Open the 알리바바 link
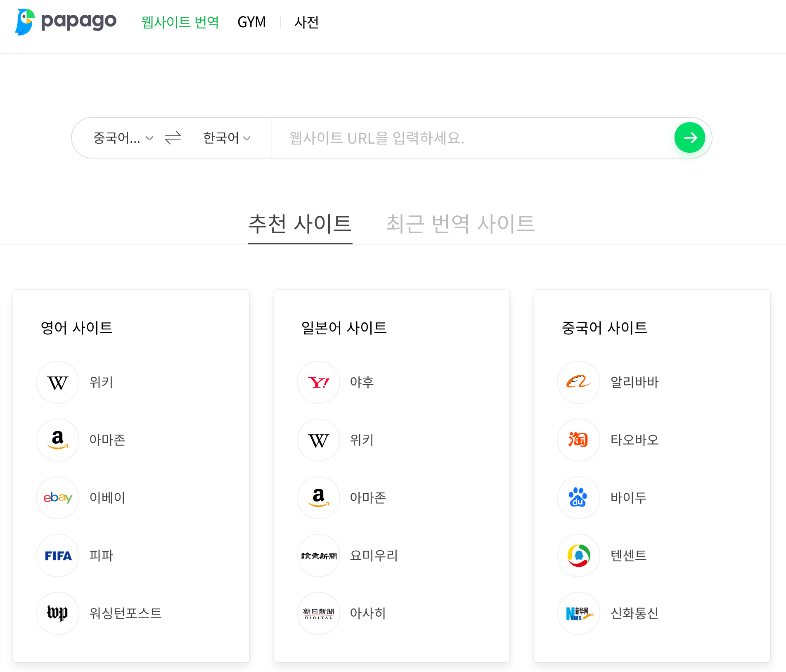 pyautogui.click(x=634, y=382)
